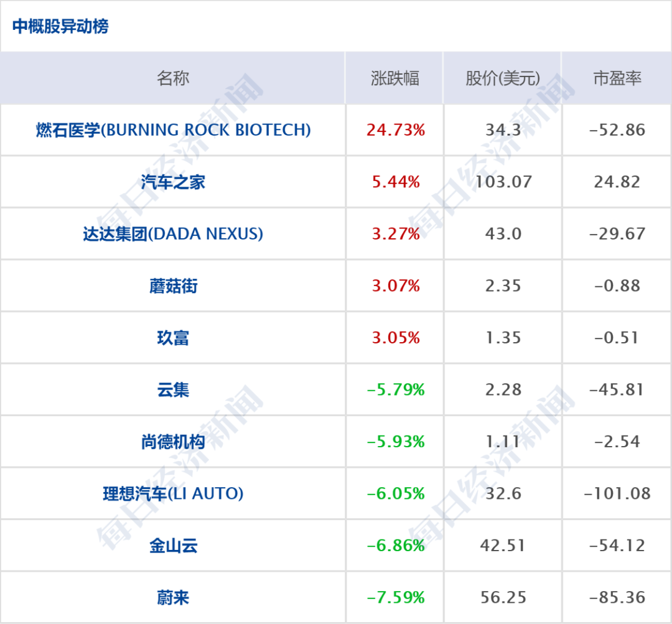Open the 汽车之家 stock link
The image size is (672, 624).
[x=173, y=182]
